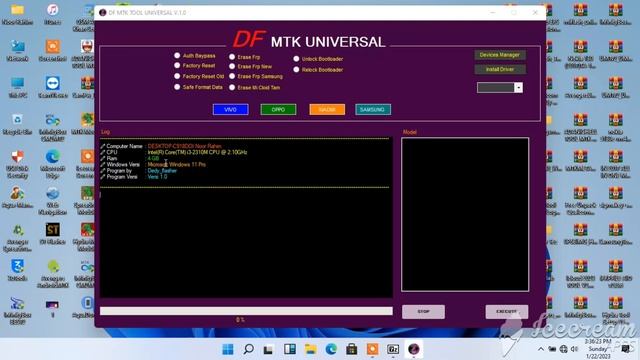Switch to the green OPPO brand button

coord(278,109)
